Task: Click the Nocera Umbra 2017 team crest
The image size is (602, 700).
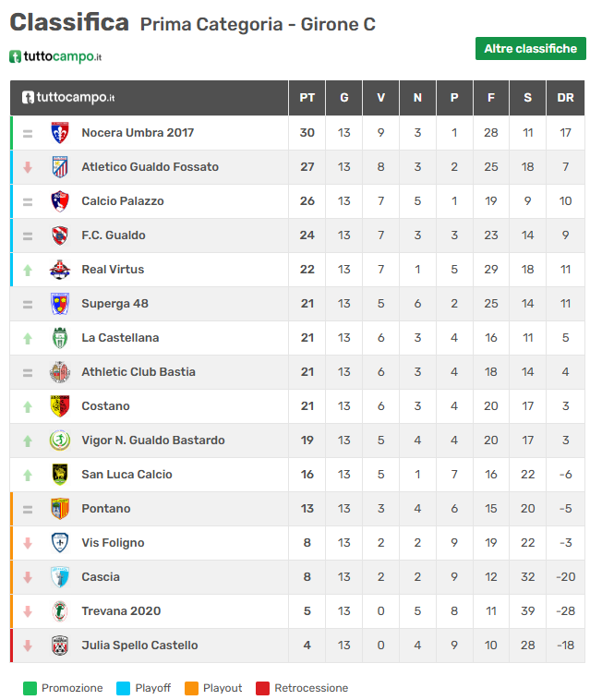Action: [x=60, y=133]
